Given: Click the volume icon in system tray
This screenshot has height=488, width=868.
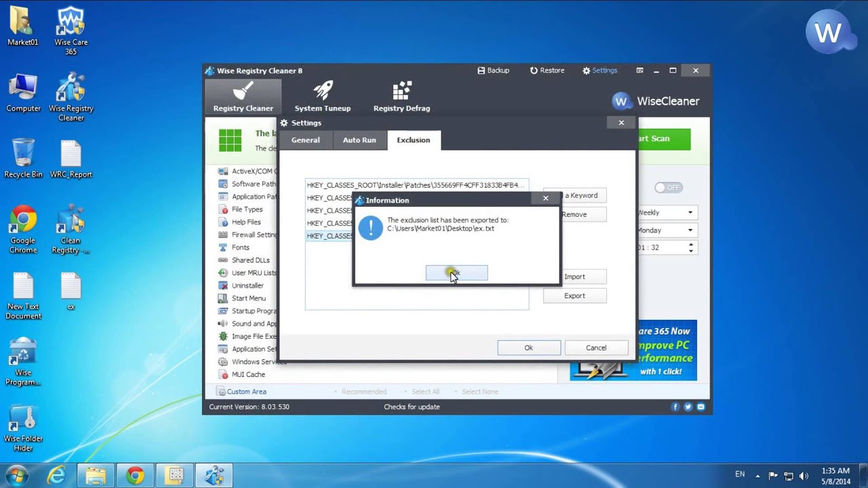Looking at the screenshot, I should [804, 476].
